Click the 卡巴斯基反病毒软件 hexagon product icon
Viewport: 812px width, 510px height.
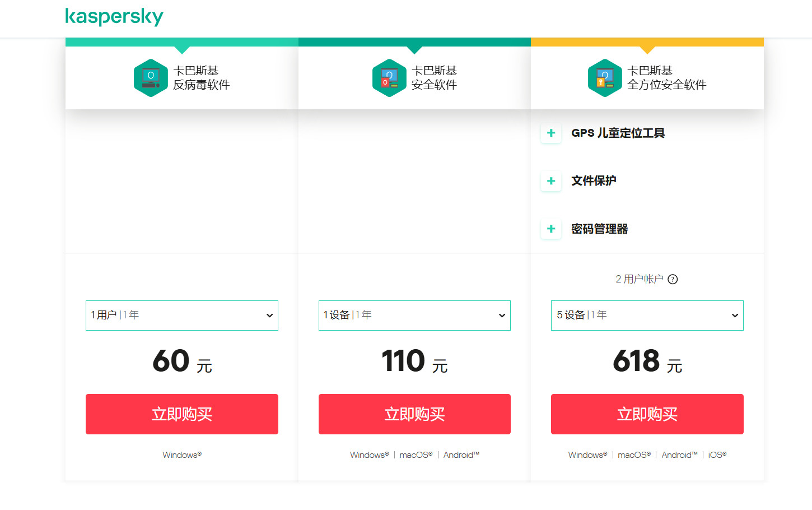coord(151,78)
